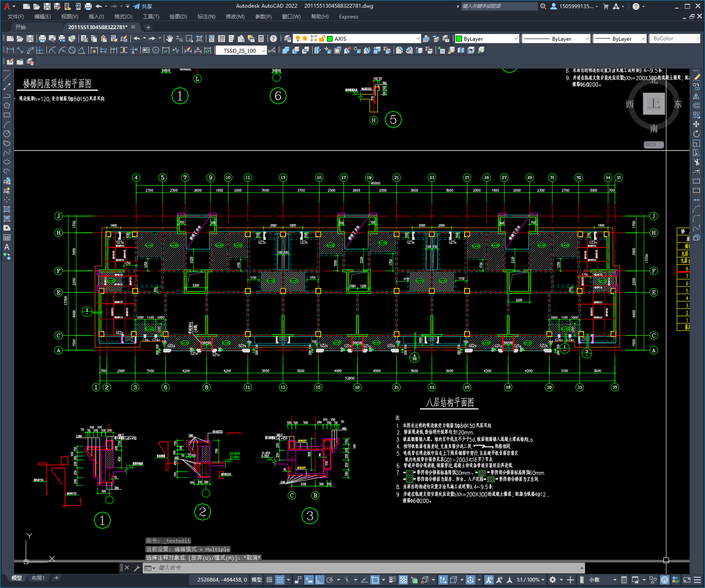Click the 共享 share button
Image resolution: width=705 pixels, height=588 pixels.
143,6
